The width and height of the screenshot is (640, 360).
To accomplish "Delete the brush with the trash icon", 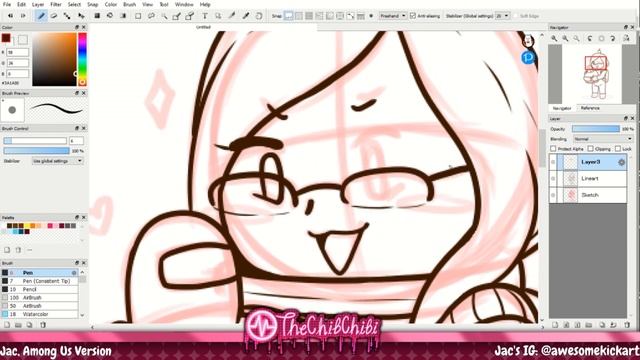I will [x=43, y=325].
